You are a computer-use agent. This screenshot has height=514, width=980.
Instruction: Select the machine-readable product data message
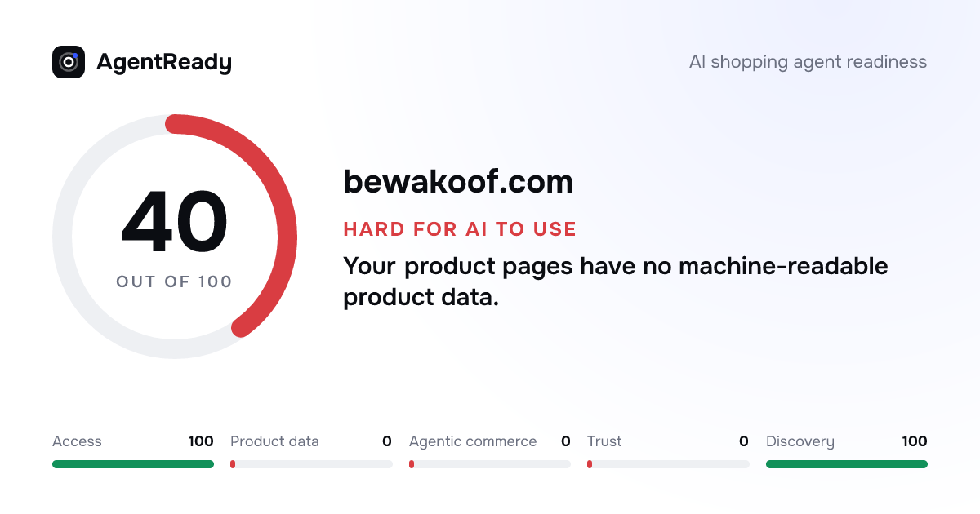(x=616, y=281)
